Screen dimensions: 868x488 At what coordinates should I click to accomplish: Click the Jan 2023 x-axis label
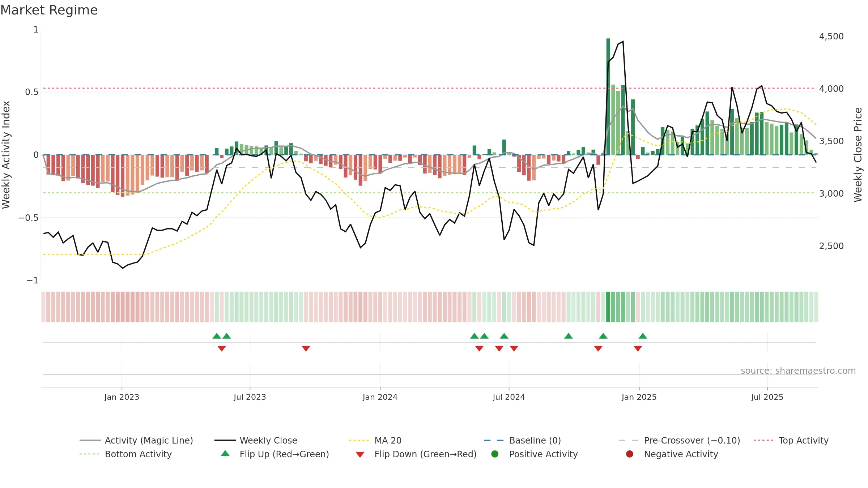(x=122, y=397)
